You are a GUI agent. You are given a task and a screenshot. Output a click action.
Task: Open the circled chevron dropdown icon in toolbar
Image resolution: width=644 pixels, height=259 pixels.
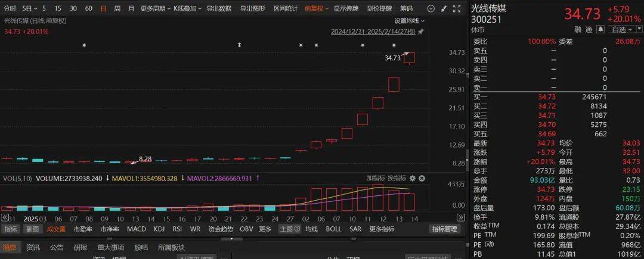pyautogui.click(x=431, y=8)
